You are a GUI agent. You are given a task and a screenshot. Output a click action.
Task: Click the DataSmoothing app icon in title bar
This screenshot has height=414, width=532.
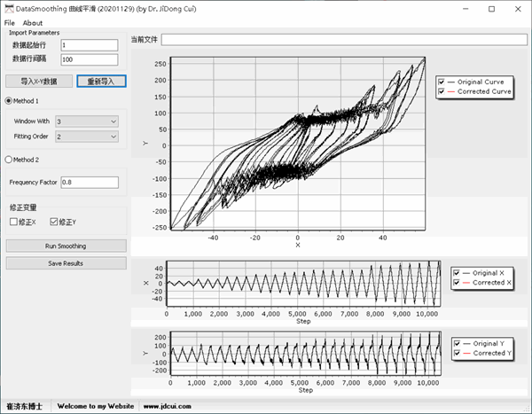9,9
